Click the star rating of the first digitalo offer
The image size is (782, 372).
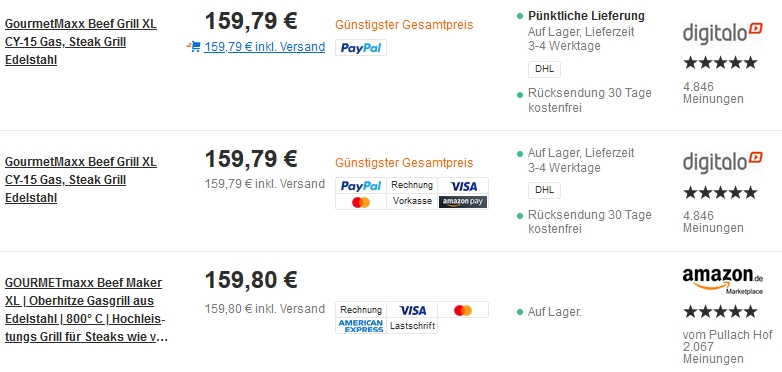720,63
